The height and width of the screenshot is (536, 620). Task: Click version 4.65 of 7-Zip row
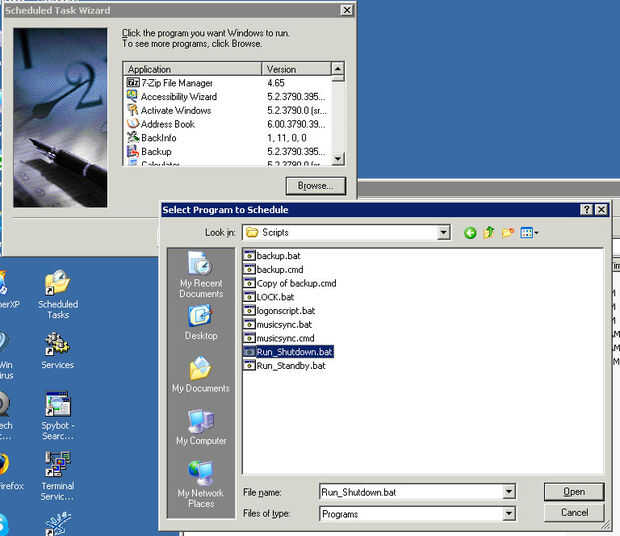[276, 83]
